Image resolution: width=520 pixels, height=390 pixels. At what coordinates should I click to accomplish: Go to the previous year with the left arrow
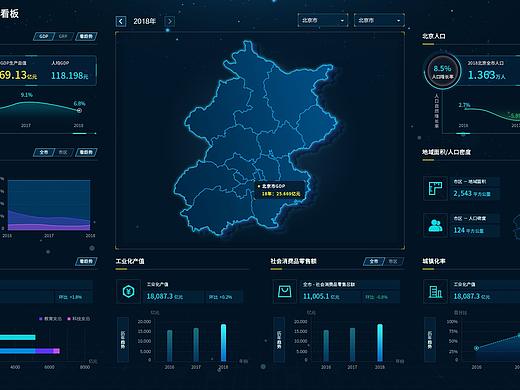click(121, 22)
